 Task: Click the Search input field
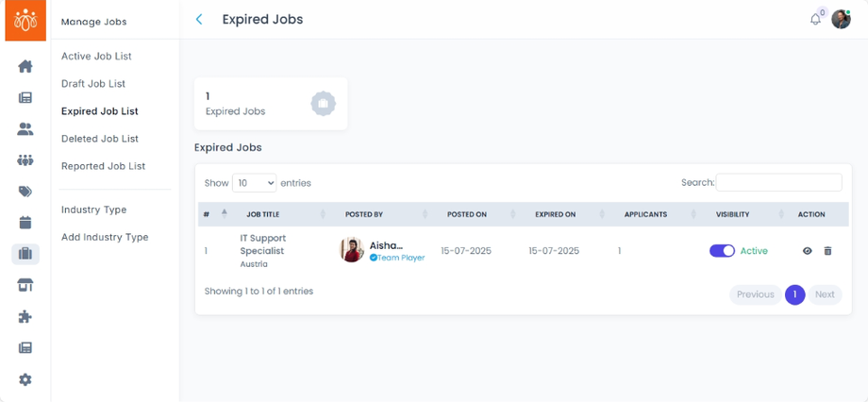(778, 182)
